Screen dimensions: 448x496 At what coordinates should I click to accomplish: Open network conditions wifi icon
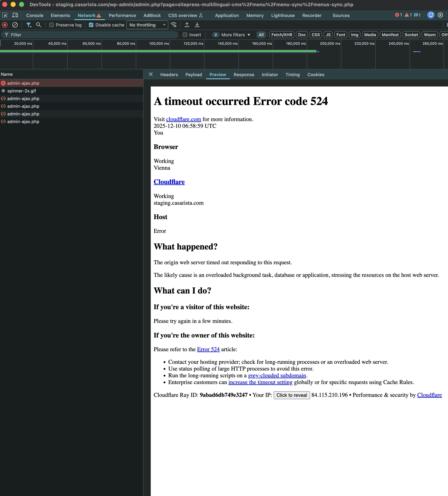(174, 25)
